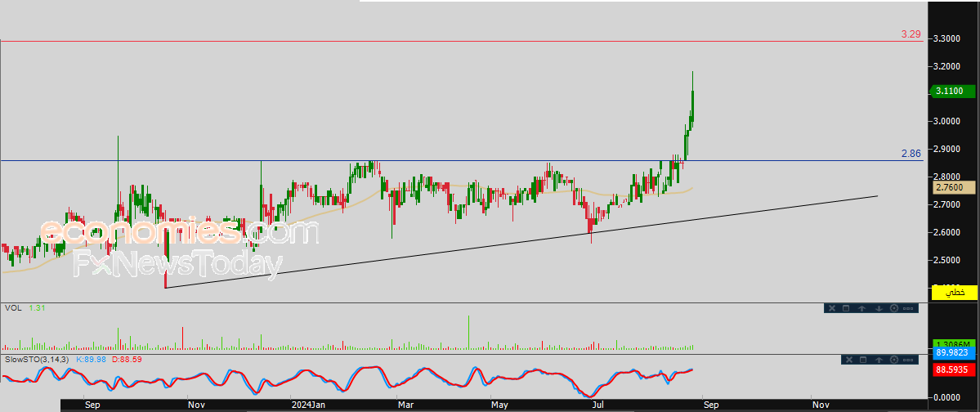Click the 2.9000 price axis label

[946, 149]
